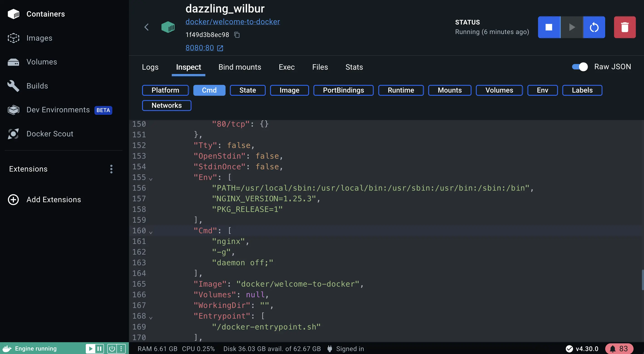The image size is (644, 354).
Task: Restart the dazzling_wilbur container
Action: coord(594,27)
